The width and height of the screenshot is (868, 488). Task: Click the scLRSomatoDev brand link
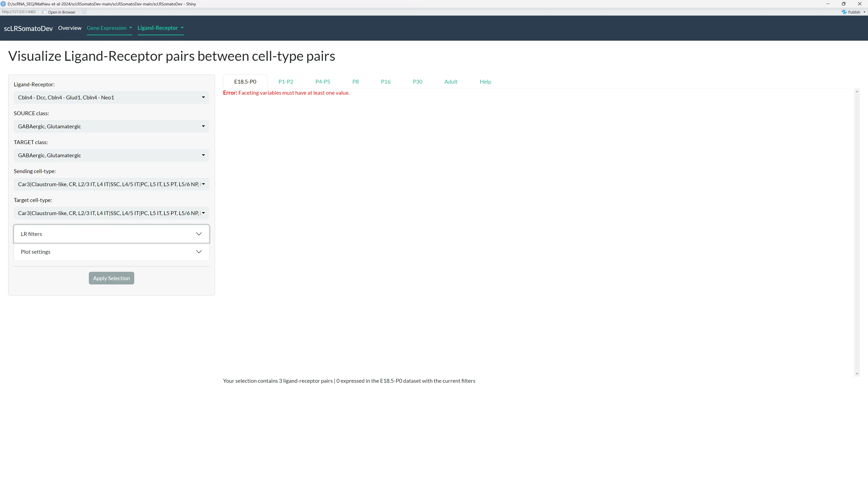click(x=28, y=29)
